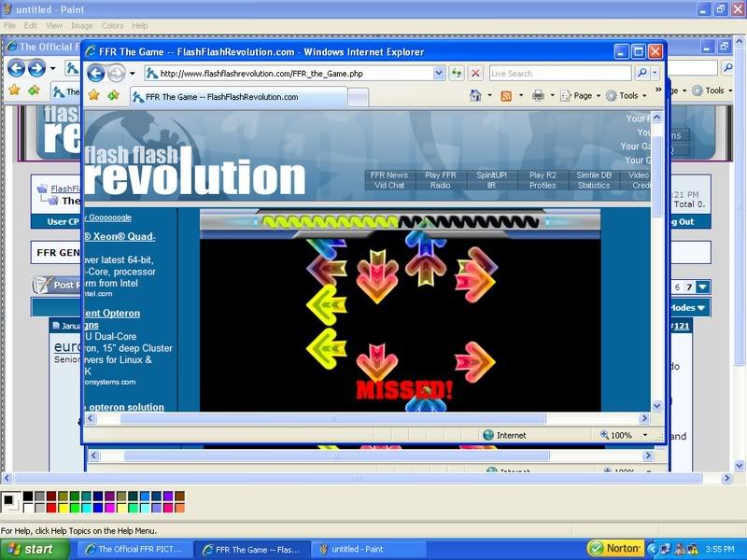Open Simfile DB navigation link
Viewport: 747px width, 560px height.
[594, 175]
